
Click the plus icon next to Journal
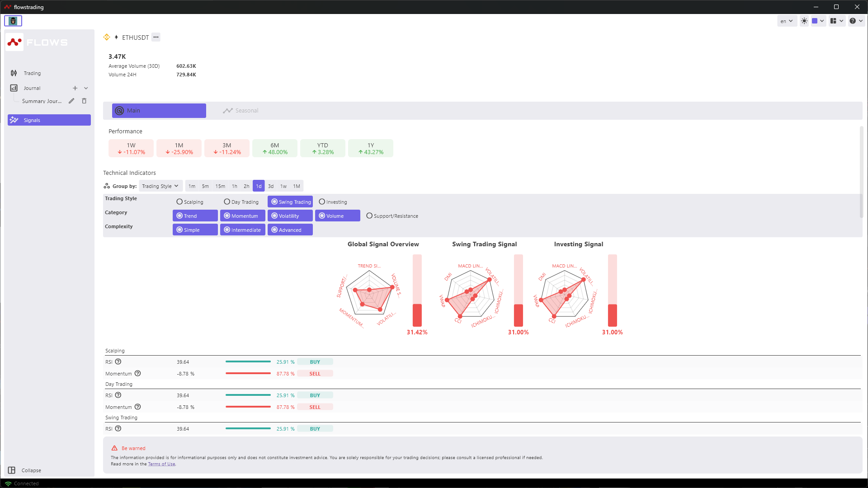coord(75,88)
